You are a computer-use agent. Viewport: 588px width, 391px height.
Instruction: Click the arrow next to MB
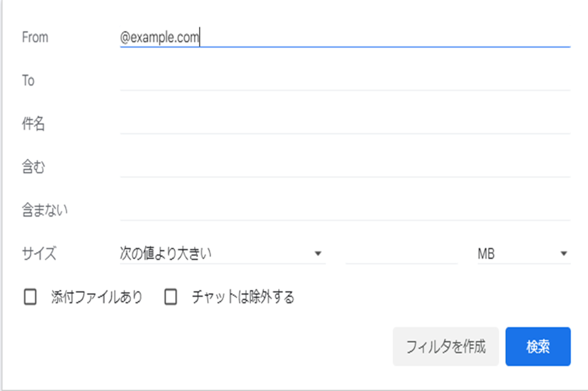pos(564,253)
